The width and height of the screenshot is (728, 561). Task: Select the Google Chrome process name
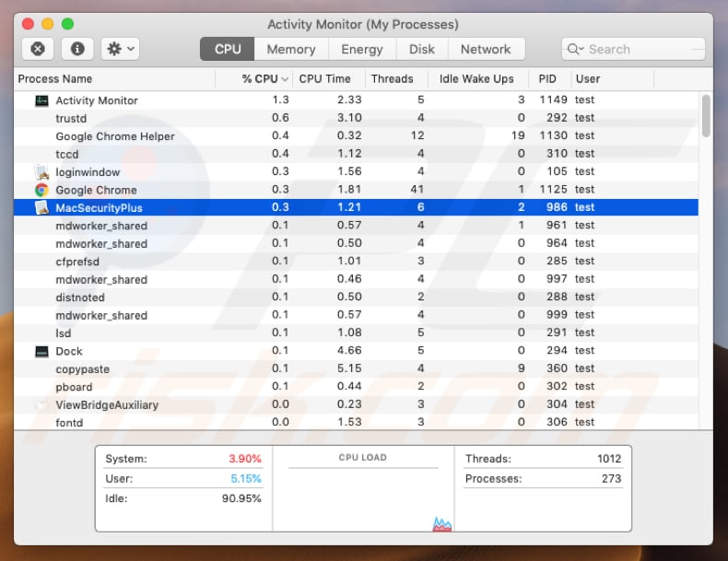coord(96,190)
